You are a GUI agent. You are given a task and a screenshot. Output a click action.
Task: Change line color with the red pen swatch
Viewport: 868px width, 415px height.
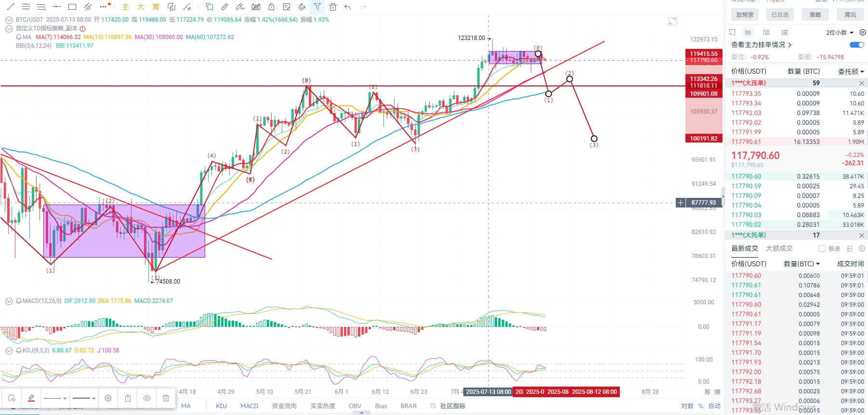pyautogui.click(x=31, y=398)
